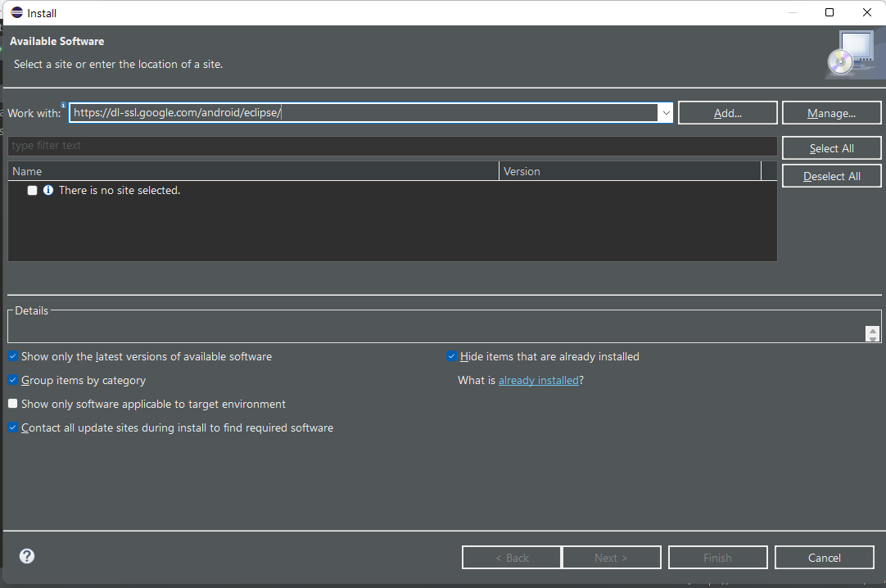Focus the 'Work with' URL text field

pyautogui.click(x=364, y=113)
